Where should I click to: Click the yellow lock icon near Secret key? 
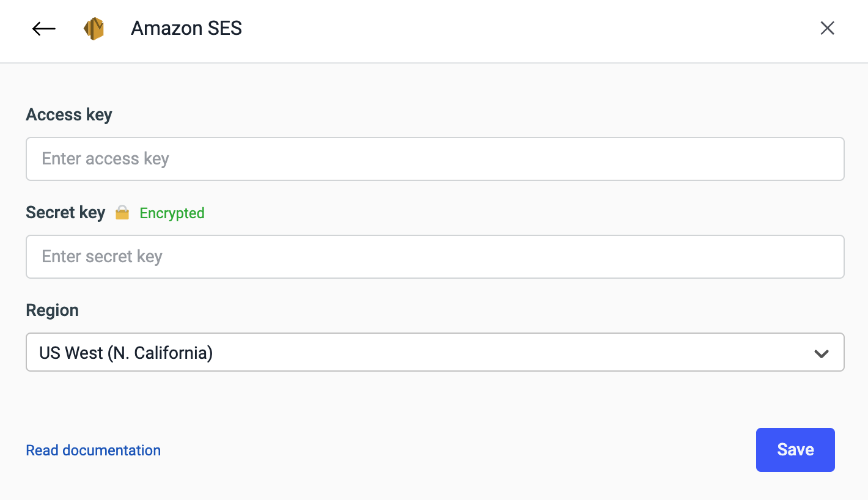pos(122,213)
